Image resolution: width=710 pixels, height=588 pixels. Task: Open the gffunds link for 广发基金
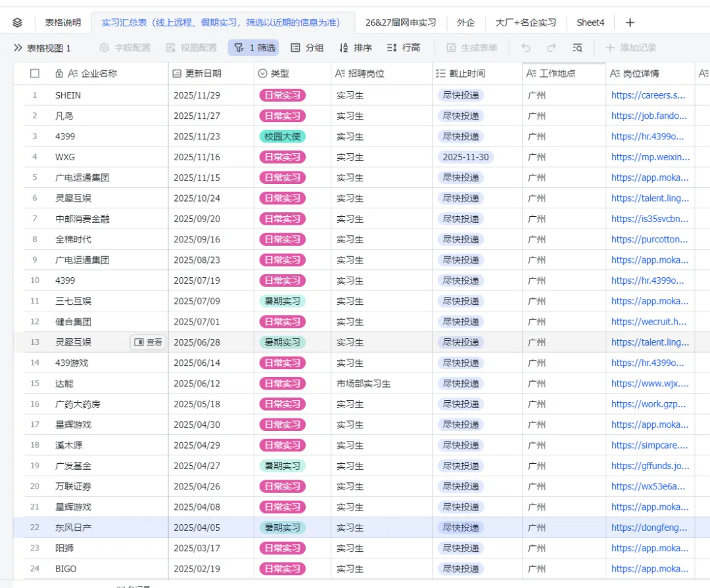point(650,466)
